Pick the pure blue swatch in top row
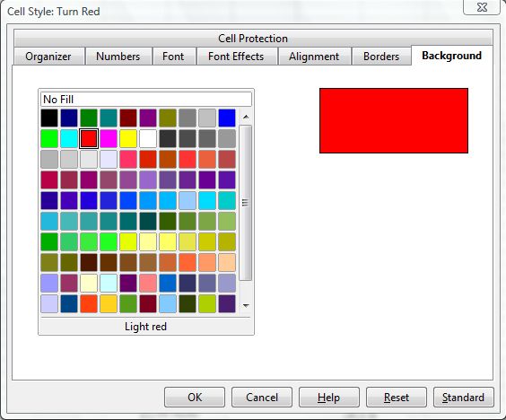Viewport: 506px width, 420px height. click(x=227, y=118)
